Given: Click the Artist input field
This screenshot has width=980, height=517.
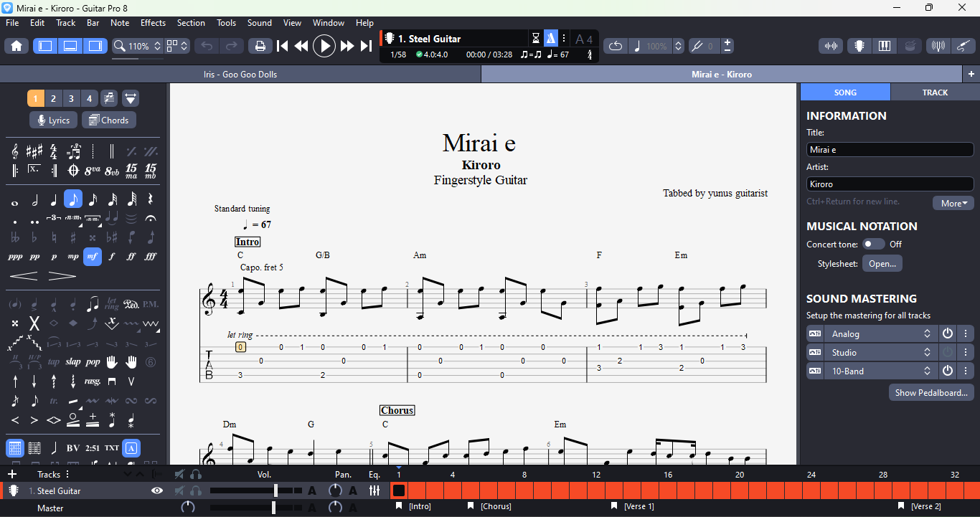Looking at the screenshot, I should tap(890, 184).
